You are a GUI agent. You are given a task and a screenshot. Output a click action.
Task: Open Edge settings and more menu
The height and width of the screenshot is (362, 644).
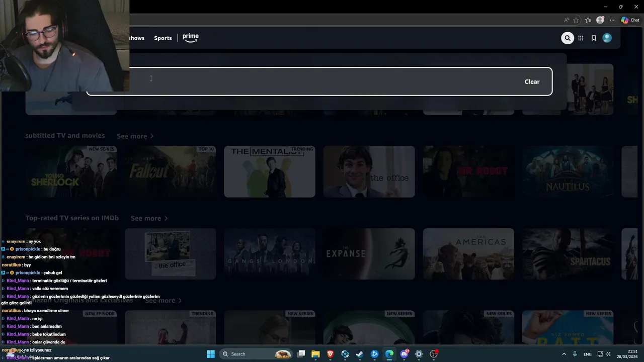coord(612,20)
